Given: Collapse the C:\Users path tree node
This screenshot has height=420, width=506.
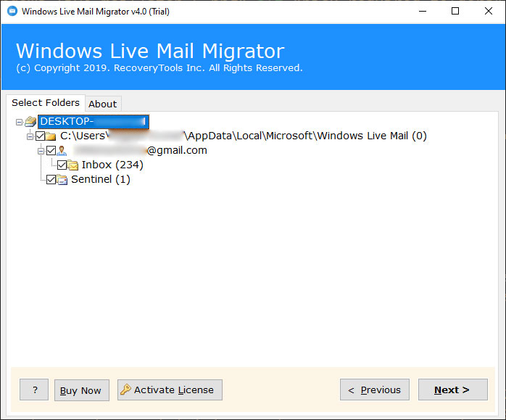Looking at the screenshot, I should pos(30,136).
